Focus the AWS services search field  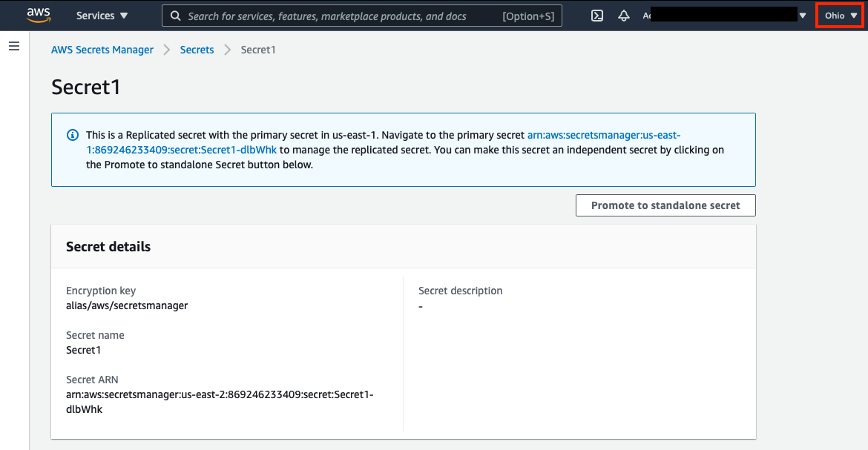point(362,16)
